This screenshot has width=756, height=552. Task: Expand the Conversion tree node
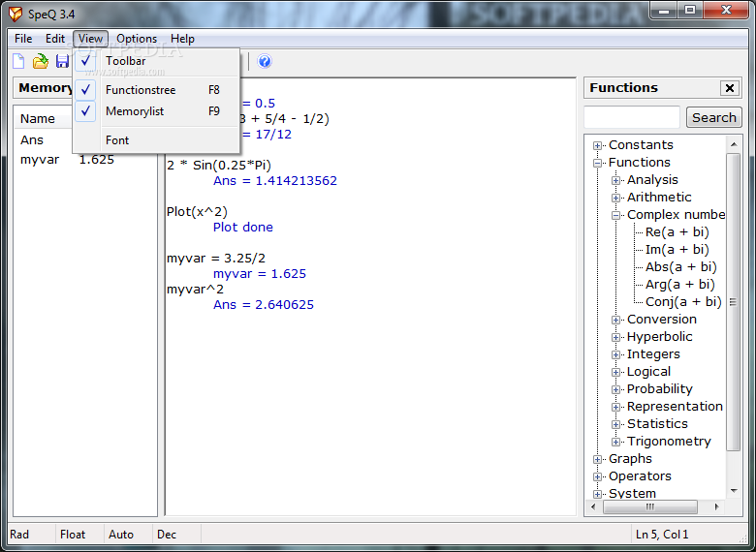coord(615,320)
